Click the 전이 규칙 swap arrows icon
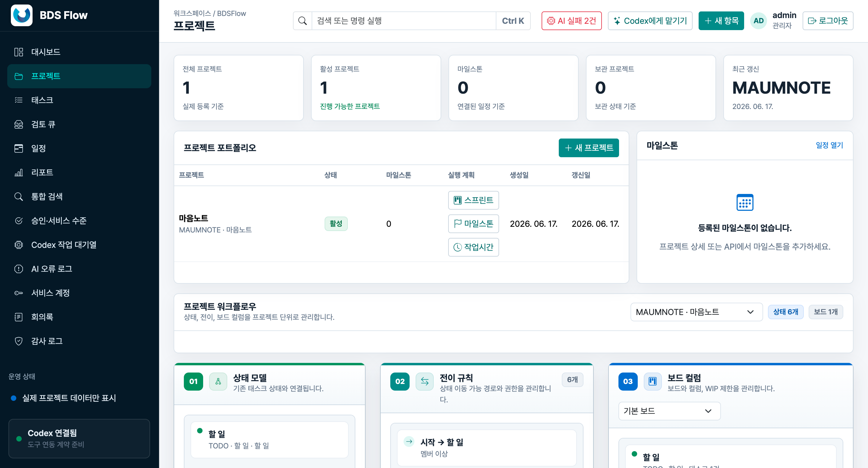 pyautogui.click(x=425, y=382)
